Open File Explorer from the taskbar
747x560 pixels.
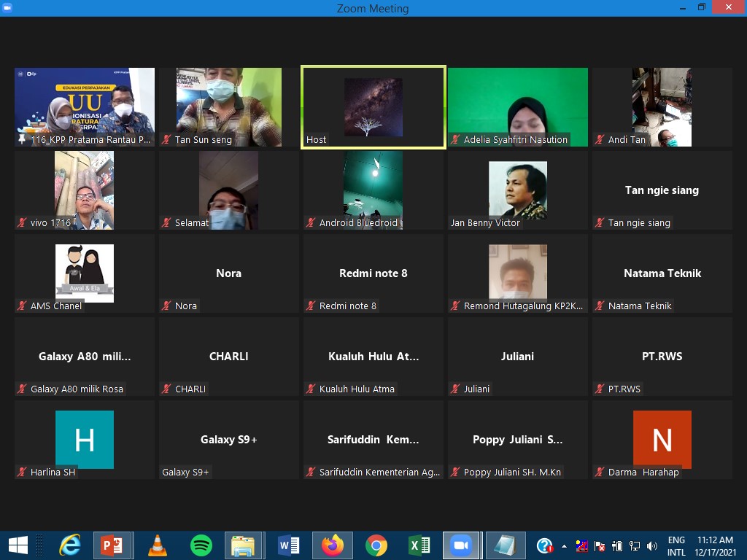243,545
